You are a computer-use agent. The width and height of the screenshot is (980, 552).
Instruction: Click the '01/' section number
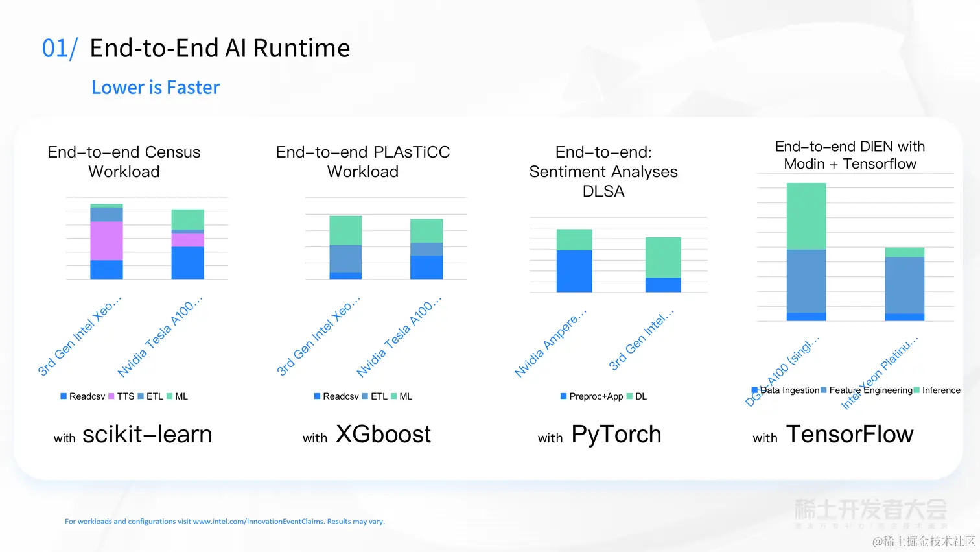click(60, 48)
